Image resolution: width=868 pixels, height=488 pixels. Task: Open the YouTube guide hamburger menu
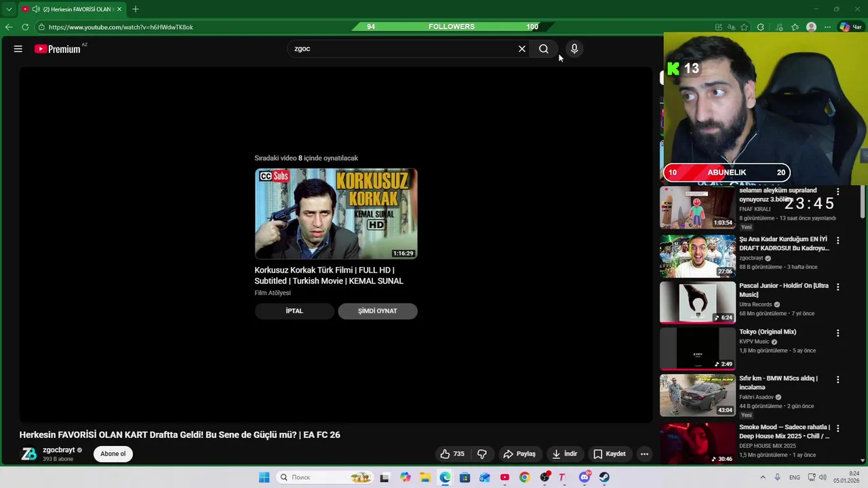point(18,49)
